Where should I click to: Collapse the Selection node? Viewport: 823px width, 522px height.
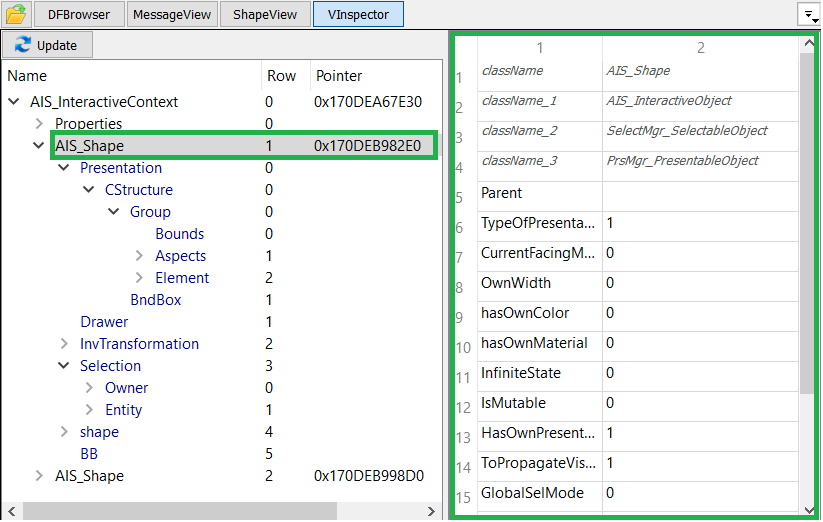pyautogui.click(x=64, y=366)
